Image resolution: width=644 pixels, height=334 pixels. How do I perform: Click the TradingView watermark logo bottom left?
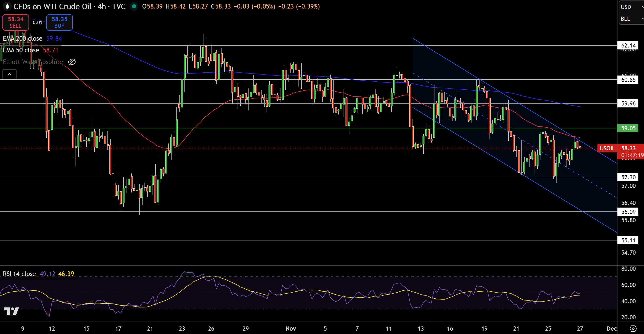(12, 311)
